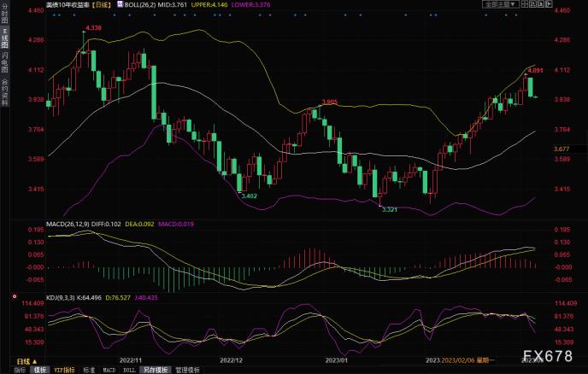Click the UPPER:4.146 value in header
588x374 pixels.
point(209,5)
